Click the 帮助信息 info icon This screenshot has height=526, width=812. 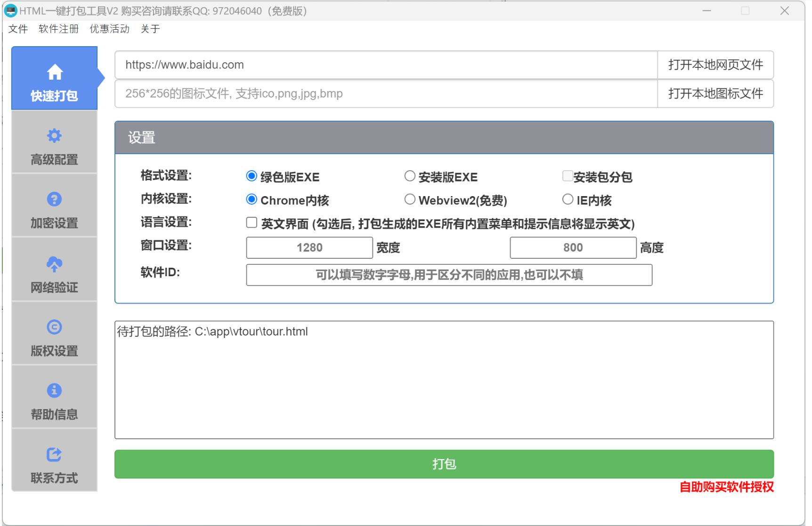point(54,391)
